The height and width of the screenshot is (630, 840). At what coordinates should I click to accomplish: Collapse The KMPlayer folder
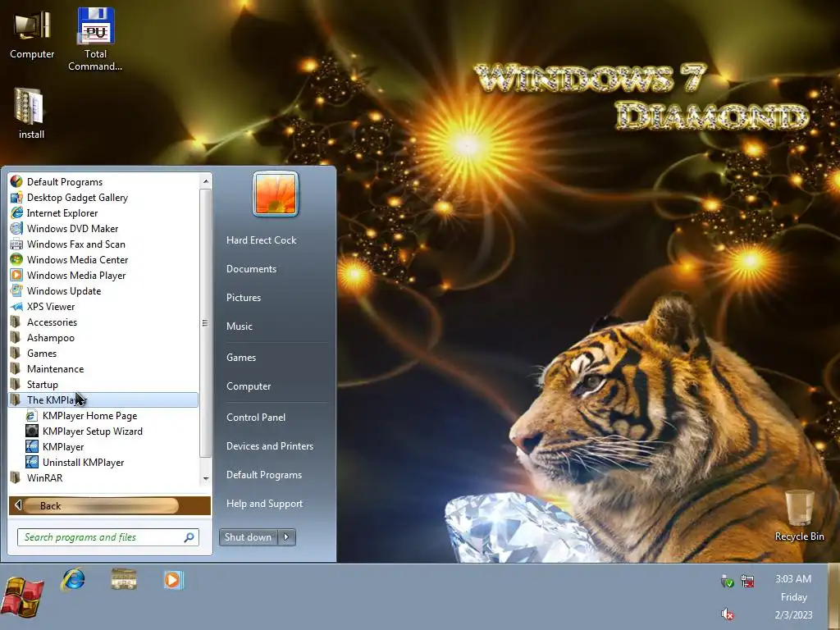pyautogui.click(x=103, y=399)
